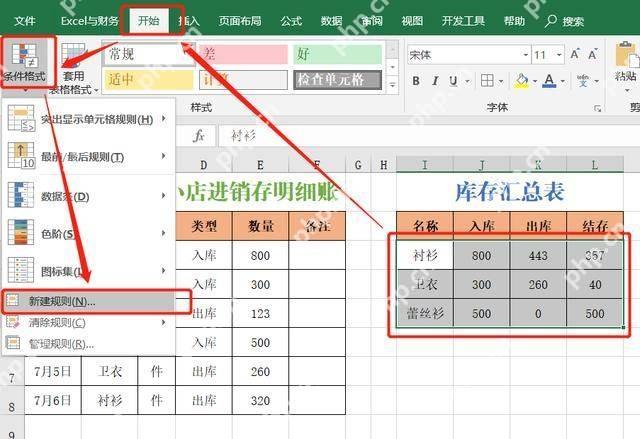Increase font size with large A

[575, 55]
